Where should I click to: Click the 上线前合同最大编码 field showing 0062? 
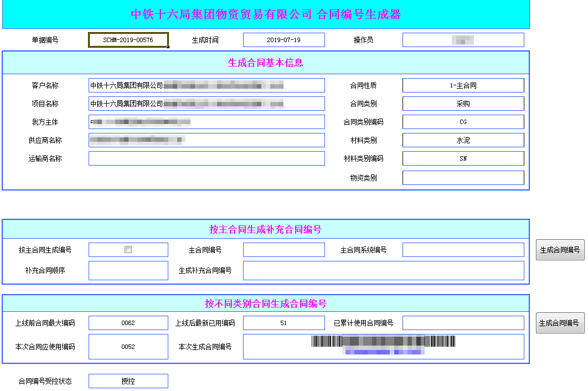click(x=128, y=323)
